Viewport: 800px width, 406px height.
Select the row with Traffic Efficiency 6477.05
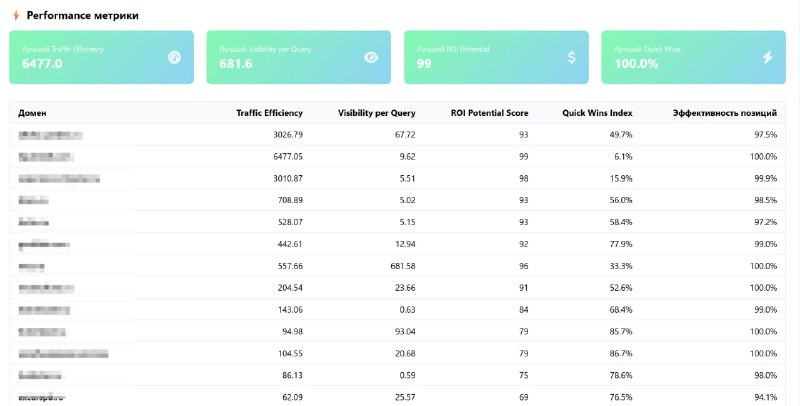[x=397, y=157]
